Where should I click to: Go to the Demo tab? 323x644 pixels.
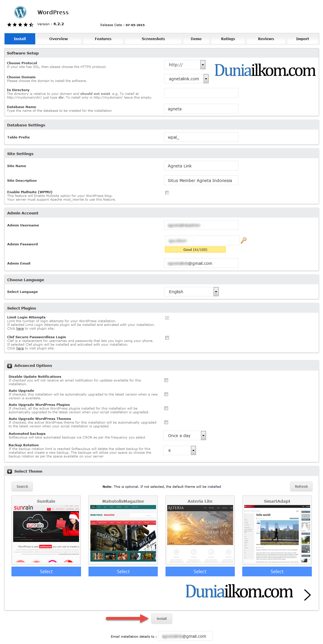pos(196,39)
